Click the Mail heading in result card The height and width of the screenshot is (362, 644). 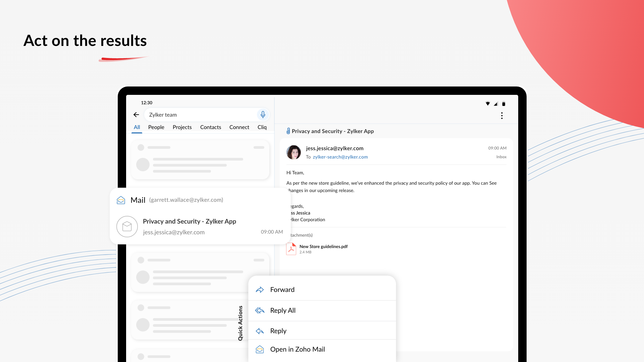(x=138, y=200)
